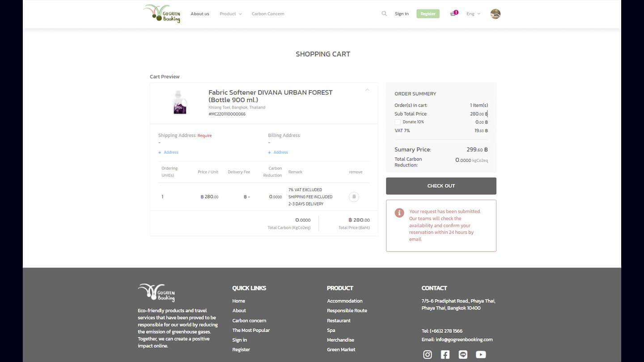Click the info alert icon in message box
This screenshot has width=644, height=362.
coord(399,213)
